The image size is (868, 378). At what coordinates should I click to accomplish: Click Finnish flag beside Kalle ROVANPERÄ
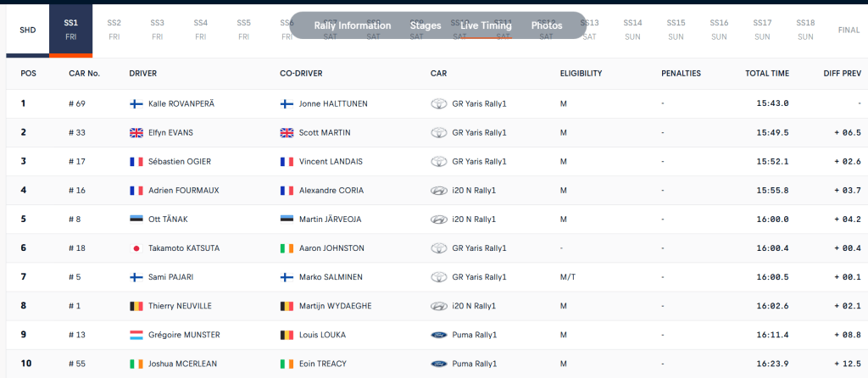tap(136, 103)
